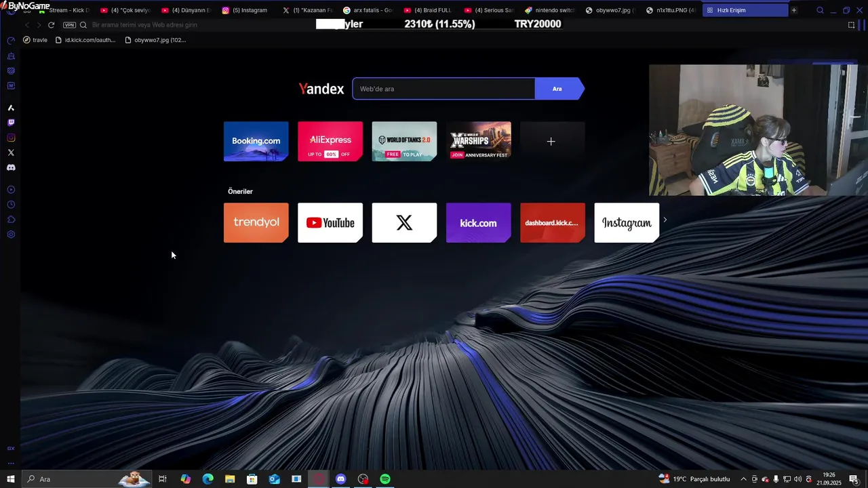Open the settings gear in the sidebar
The height and width of the screenshot is (488, 868).
[x=11, y=235]
